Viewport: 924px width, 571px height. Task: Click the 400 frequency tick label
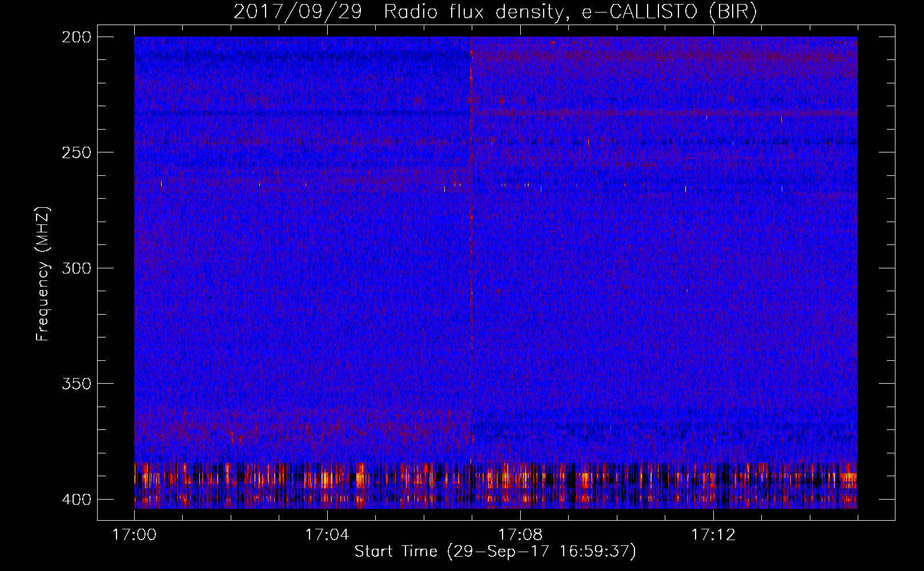point(76,499)
